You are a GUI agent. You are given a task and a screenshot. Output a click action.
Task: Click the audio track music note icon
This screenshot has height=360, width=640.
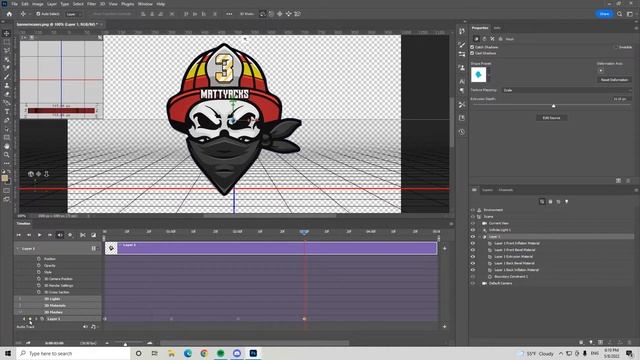[x=93, y=327]
